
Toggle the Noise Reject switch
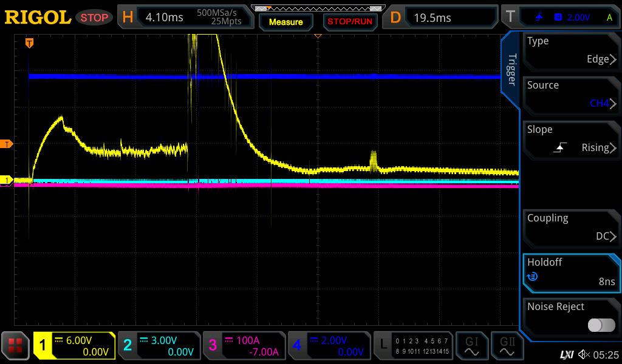click(x=601, y=325)
